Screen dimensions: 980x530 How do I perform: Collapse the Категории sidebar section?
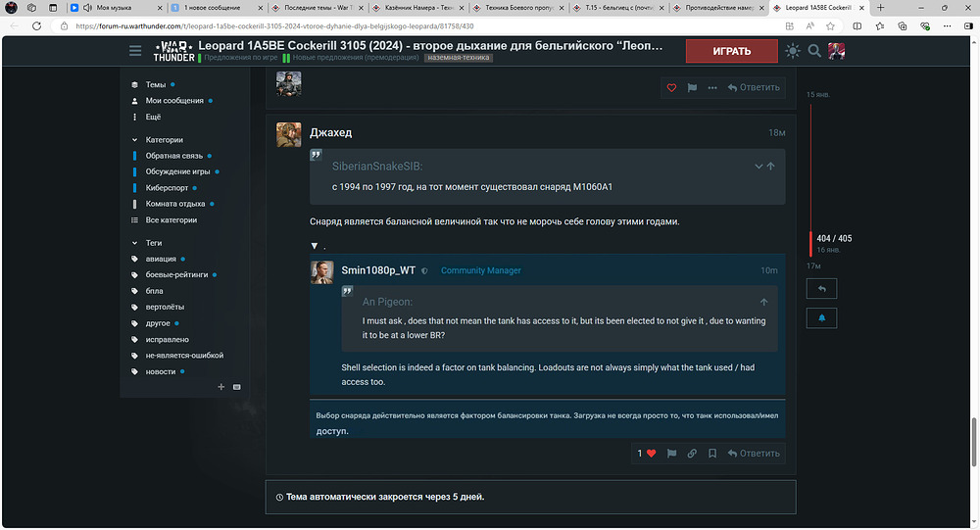135,140
